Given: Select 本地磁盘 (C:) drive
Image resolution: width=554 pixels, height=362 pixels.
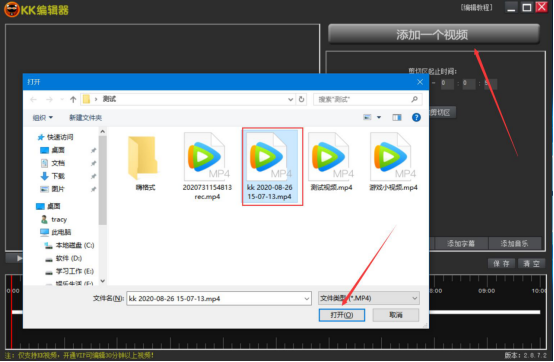Looking at the screenshot, I should (69, 245).
